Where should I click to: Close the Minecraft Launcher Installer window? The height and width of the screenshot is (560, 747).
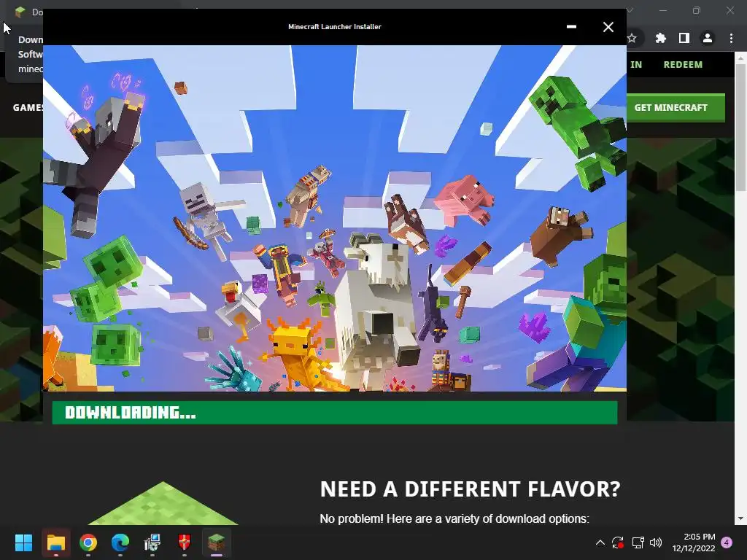pos(608,27)
